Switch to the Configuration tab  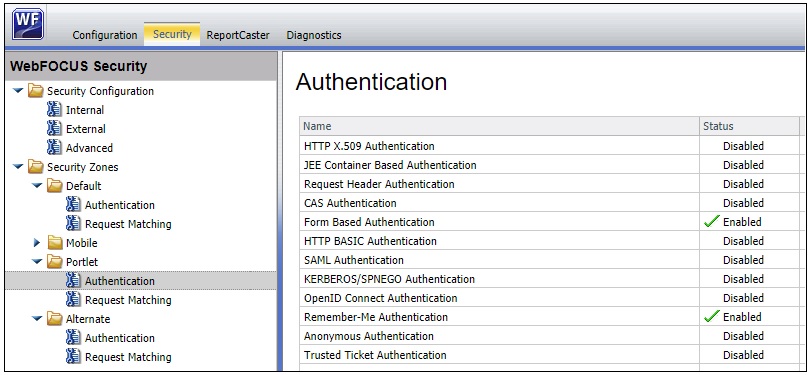(105, 35)
